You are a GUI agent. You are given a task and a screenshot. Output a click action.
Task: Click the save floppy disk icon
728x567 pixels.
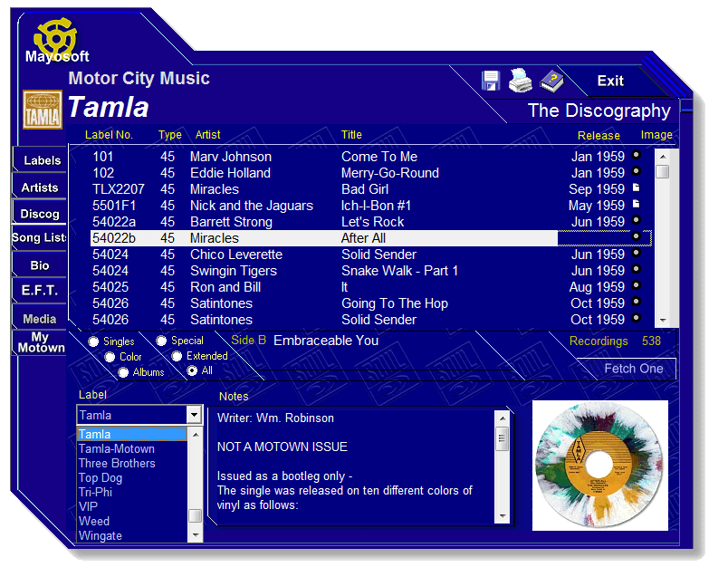click(x=490, y=81)
